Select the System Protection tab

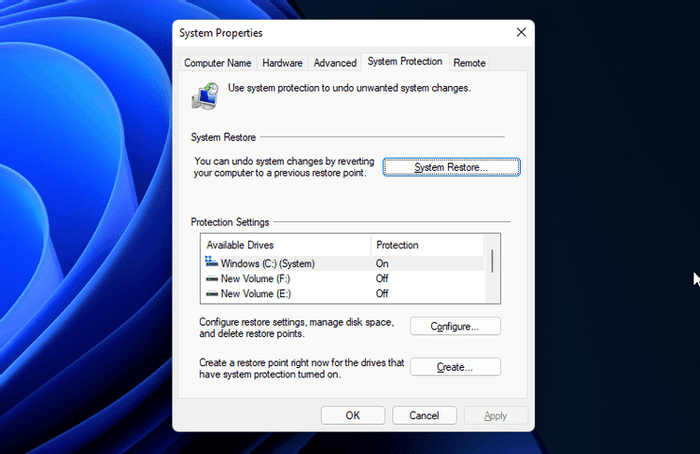pyautogui.click(x=405, y=62)
